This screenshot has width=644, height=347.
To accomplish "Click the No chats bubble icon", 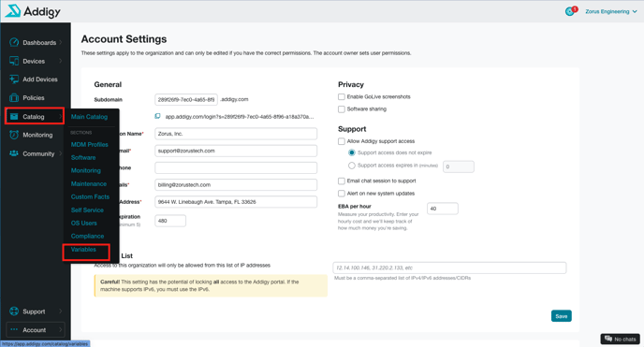I will [608, 339].
